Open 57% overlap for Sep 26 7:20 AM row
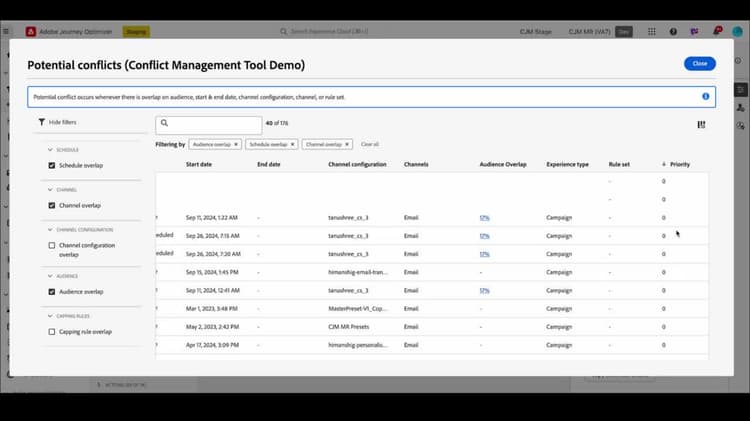 point(485,255)
